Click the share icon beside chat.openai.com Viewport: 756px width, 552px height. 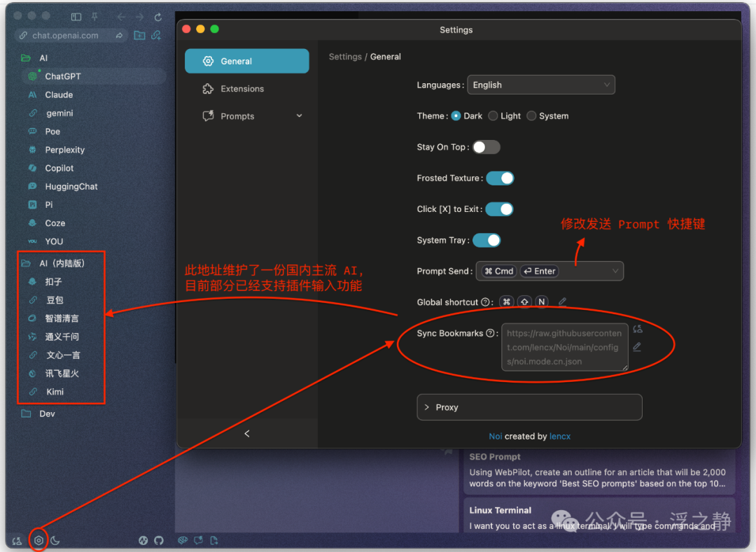[118, 35]
